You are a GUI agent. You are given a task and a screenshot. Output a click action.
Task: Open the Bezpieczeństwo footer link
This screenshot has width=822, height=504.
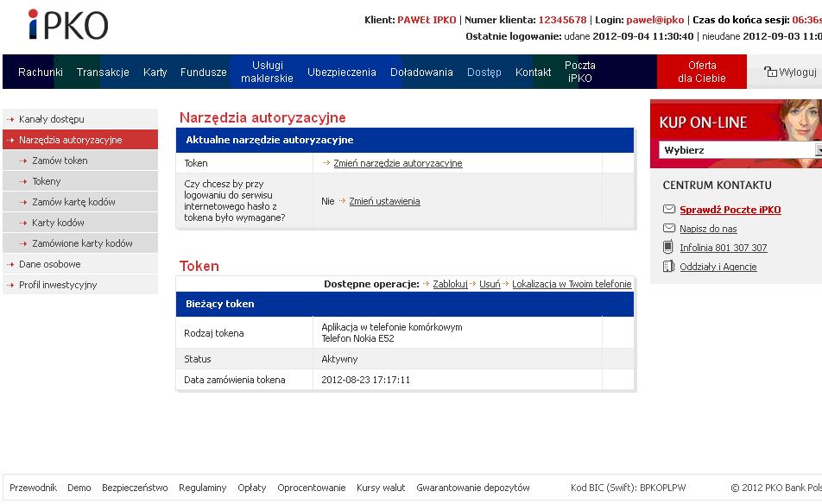[135, 488]
